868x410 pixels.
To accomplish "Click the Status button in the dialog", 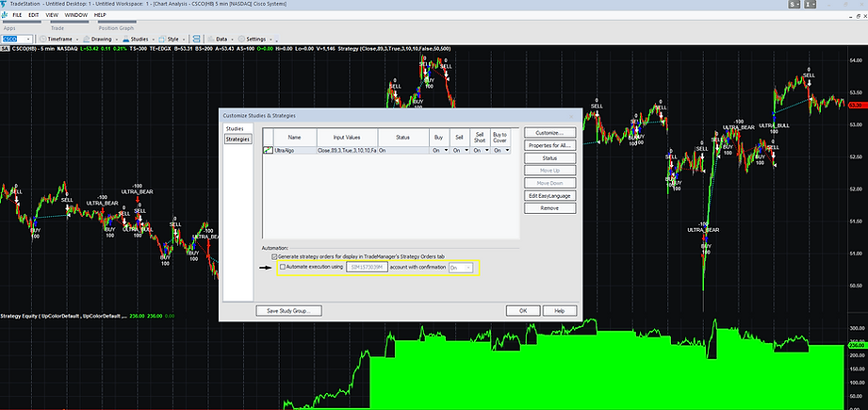I will pyautogui.click(x=549, y=158).
